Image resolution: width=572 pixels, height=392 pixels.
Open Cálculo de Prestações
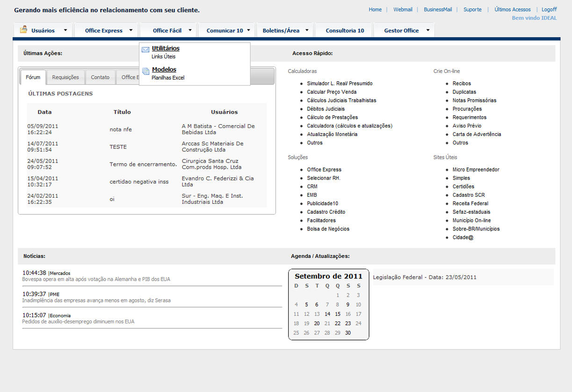[332, 117]
